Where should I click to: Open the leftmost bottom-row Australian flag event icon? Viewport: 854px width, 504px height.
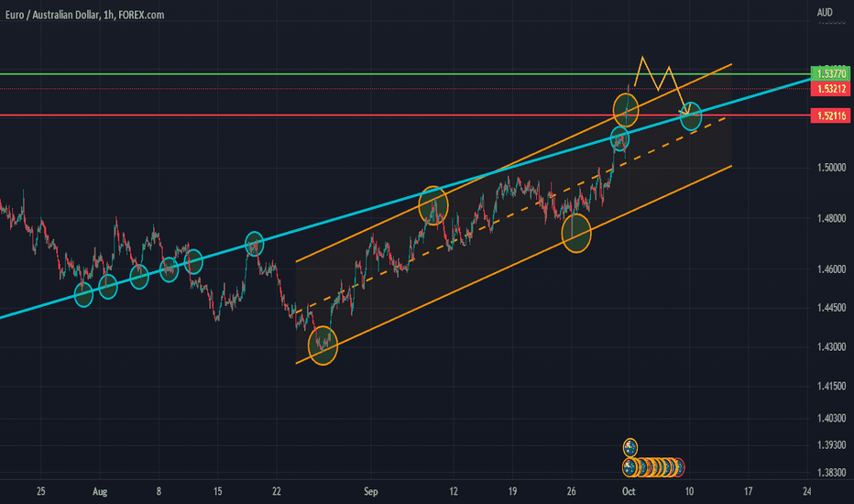click(x=630, y=467)
